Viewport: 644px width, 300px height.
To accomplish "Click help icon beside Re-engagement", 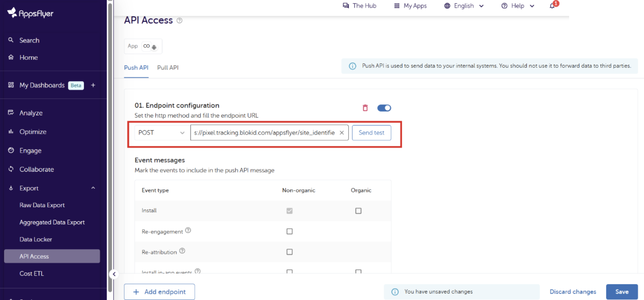I will [x=188, y=230].
